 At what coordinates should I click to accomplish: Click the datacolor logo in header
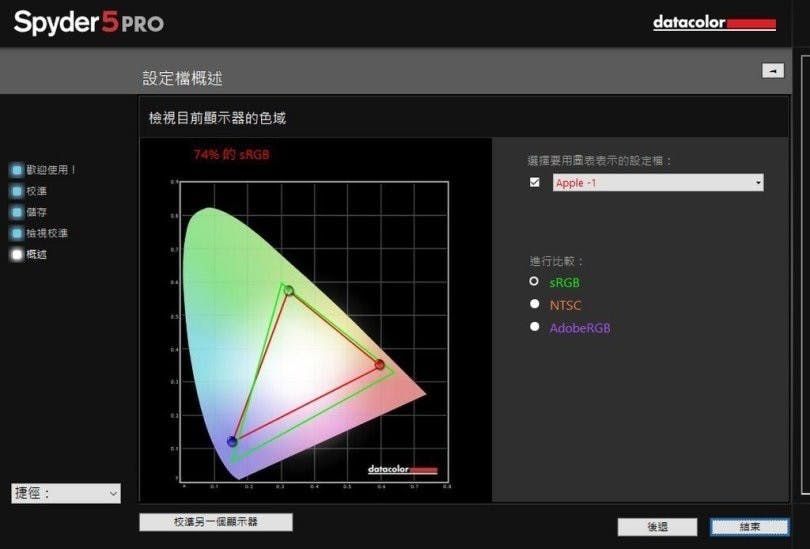(x=714, y=23)
